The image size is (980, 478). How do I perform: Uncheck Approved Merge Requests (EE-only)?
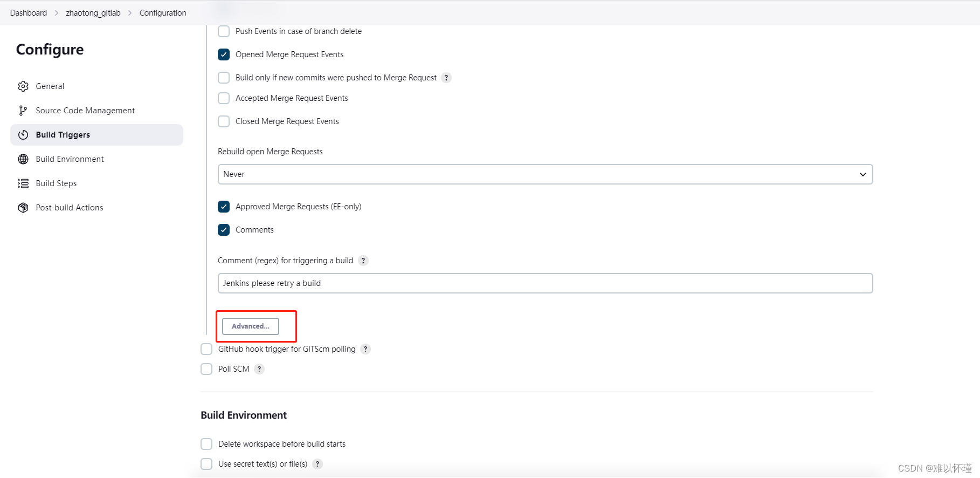point(224,207)
